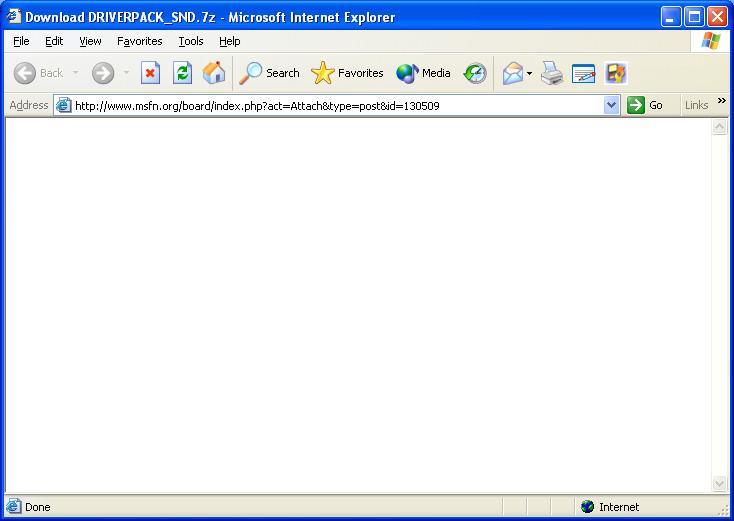Open the Favorites star toolbar button

[347, 73]
